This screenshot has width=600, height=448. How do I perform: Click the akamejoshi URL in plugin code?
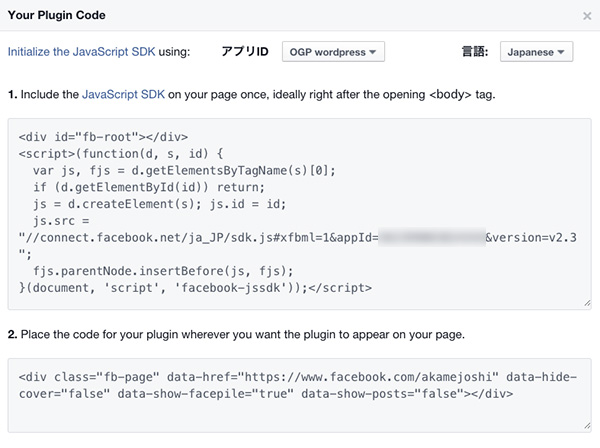coord(368,377)
